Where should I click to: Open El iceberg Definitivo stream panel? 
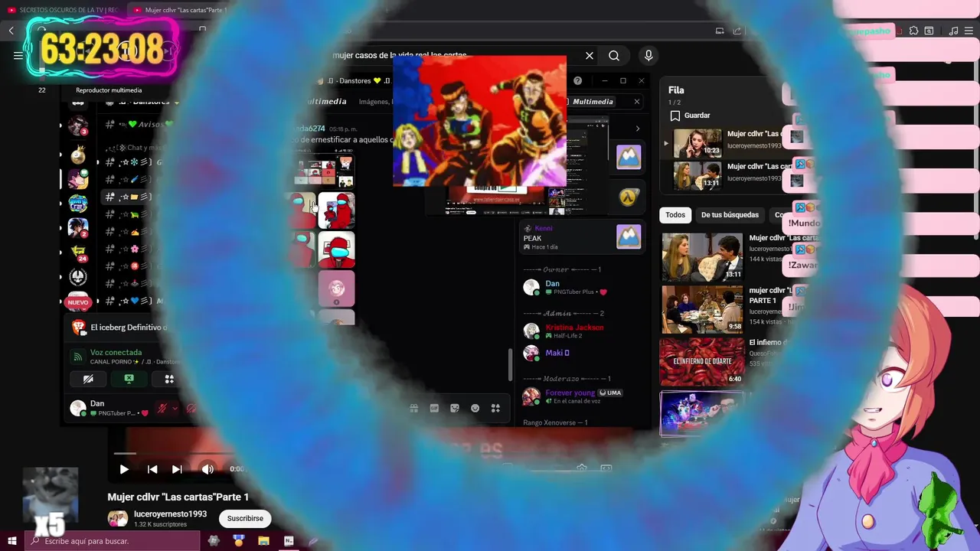tap(119, 328)
